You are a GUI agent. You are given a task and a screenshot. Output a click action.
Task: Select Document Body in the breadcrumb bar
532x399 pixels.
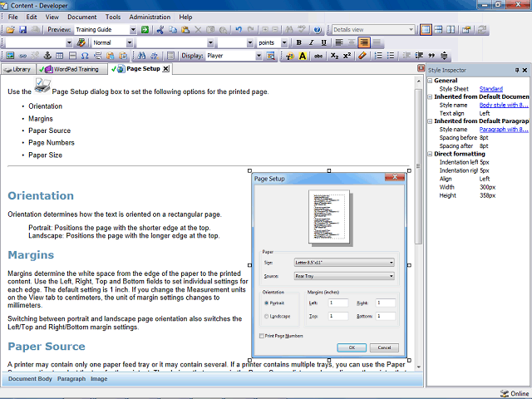tap(30, 379)
